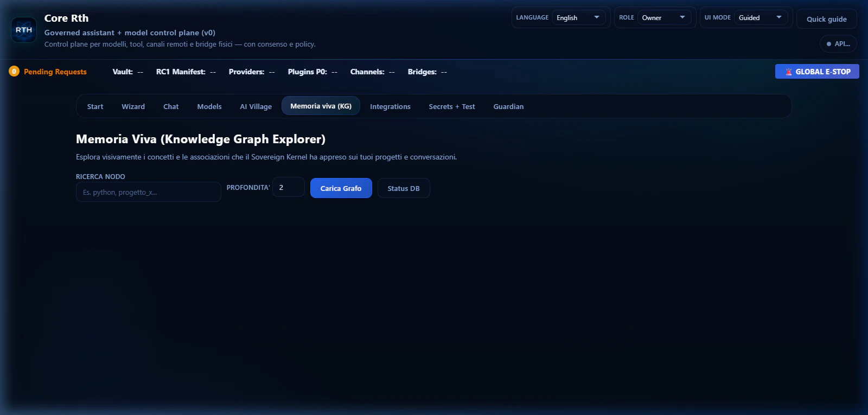Viewport: 868px width, 415px height.
Task: Open the Language dropdown set to English
Action: click(x=579, y=18)
